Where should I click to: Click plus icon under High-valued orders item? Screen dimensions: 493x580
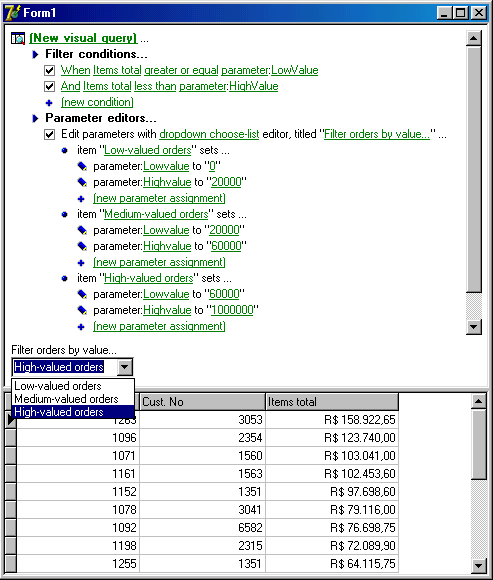point(81,327)
